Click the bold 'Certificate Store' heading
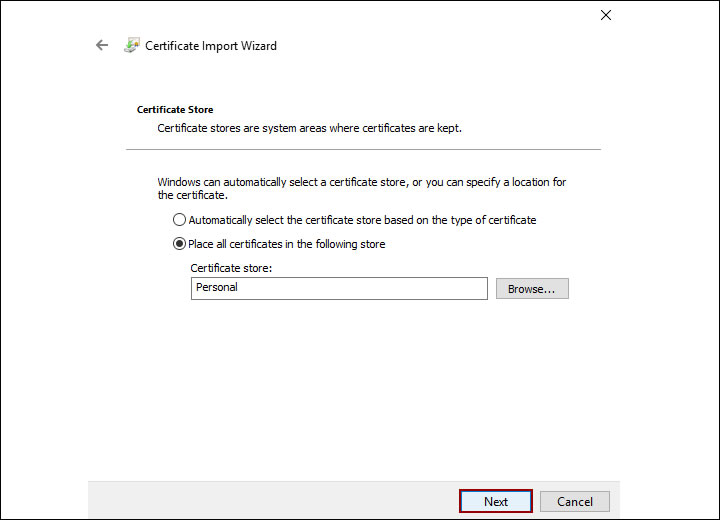The image size is (720, 520). tap(175, 109)
